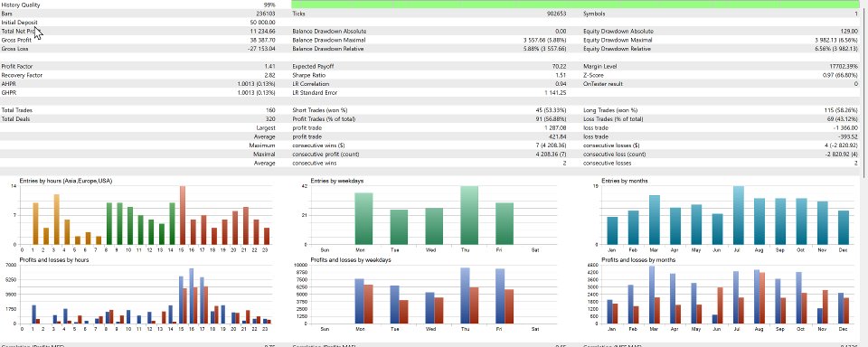Select the Equity Drawdown Absolute value 129.00
The height and width of the screenshot is (347, 868).
(x=849, y=31)
